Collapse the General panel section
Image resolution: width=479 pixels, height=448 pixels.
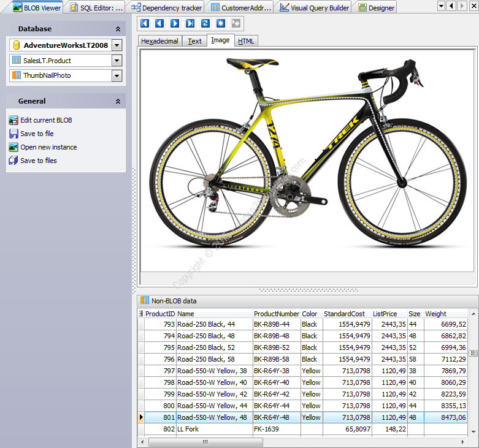click(x=118, y=101)
